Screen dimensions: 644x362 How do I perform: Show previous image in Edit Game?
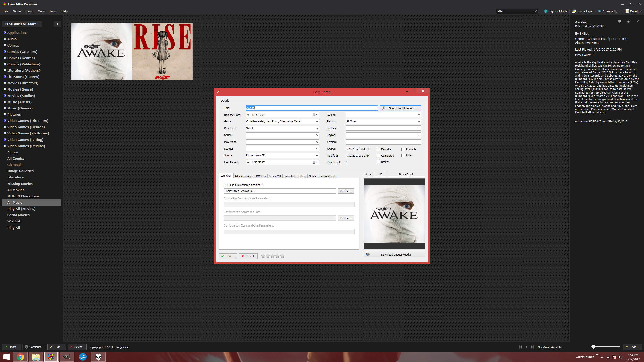[366, 174]
